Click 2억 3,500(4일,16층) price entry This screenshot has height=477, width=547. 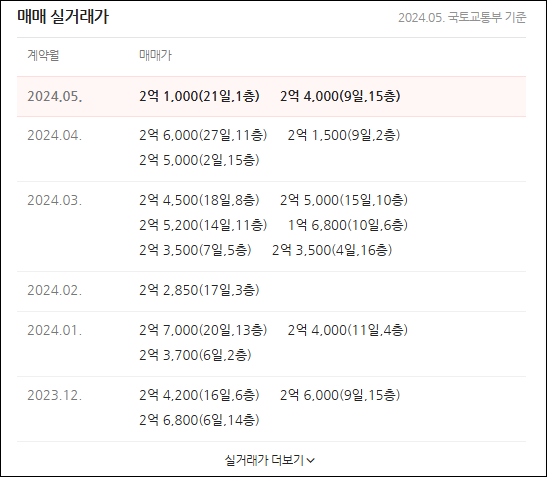(332, 250)
